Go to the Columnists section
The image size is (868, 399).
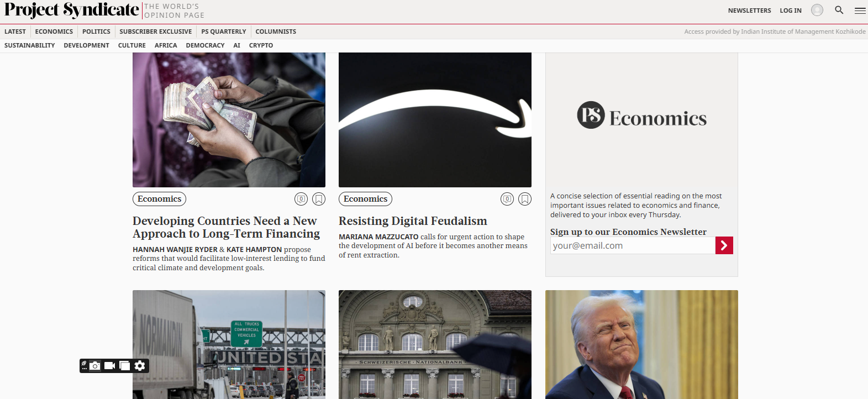(276, 32)
